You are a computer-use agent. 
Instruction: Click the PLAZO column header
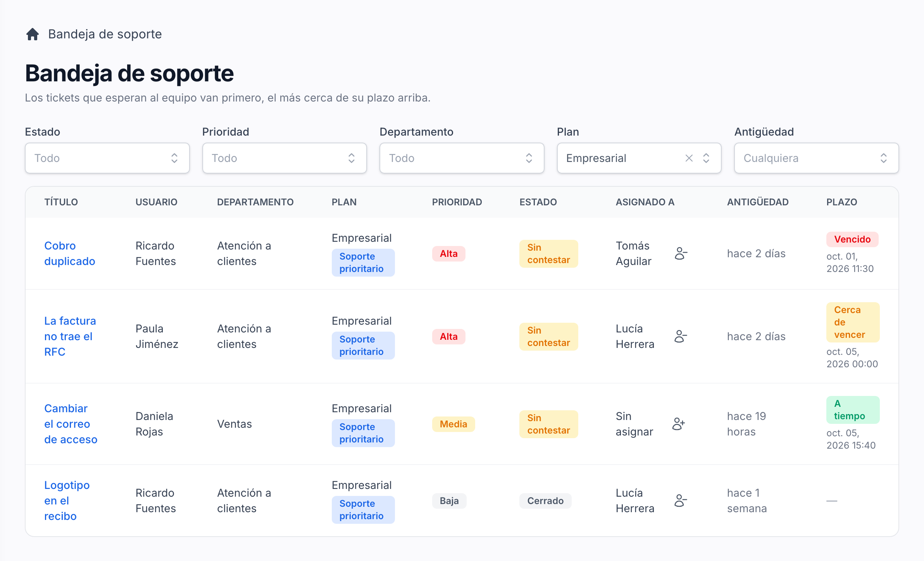pos(842,202)
